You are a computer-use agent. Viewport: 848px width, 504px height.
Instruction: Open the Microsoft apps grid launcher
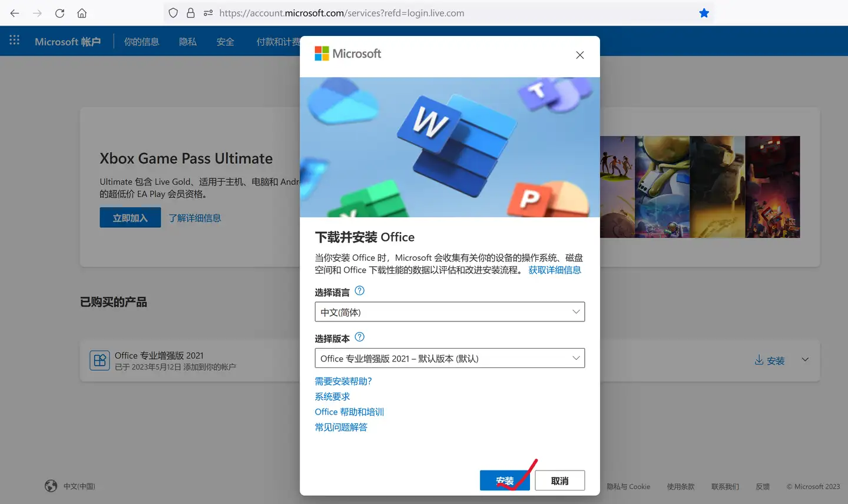15,40
